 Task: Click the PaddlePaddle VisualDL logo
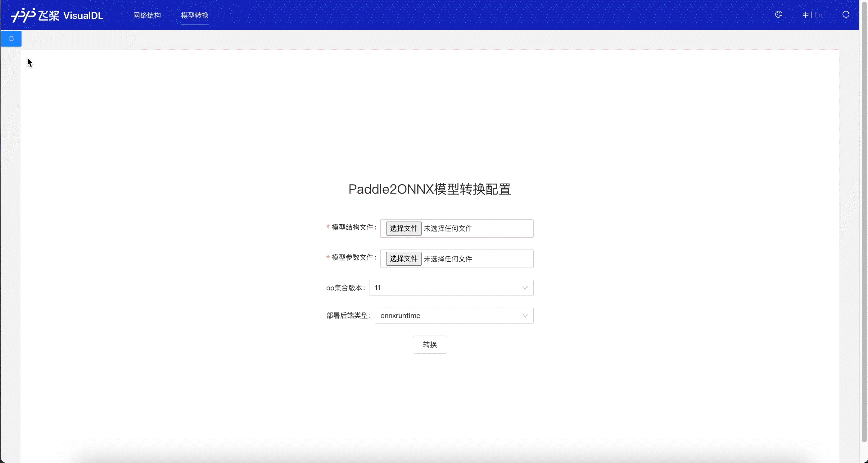coord(57,15)
